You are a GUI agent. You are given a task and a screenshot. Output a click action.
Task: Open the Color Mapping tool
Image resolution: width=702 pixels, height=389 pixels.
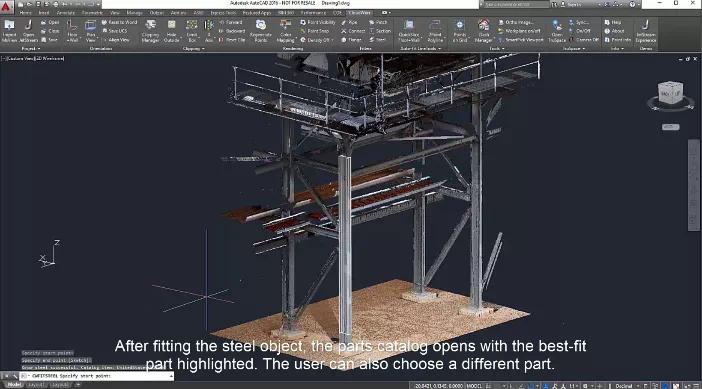(x=286, y=31)
